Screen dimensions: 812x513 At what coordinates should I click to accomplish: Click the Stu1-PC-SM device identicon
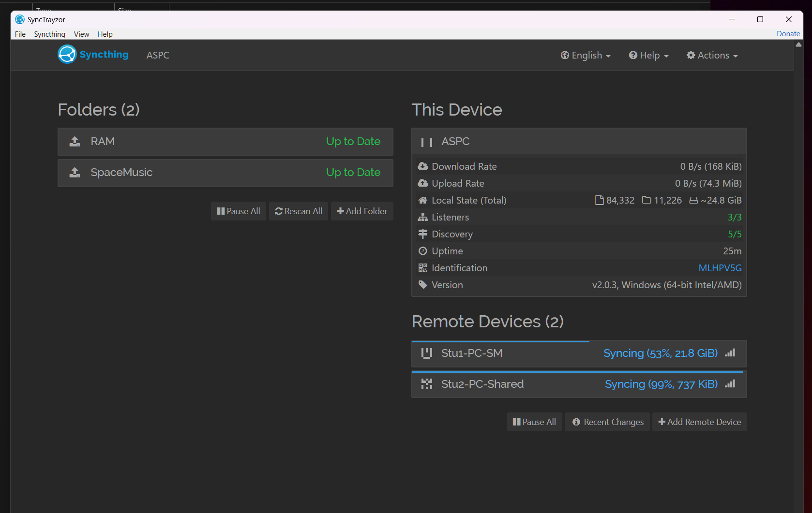pos(427,353)
